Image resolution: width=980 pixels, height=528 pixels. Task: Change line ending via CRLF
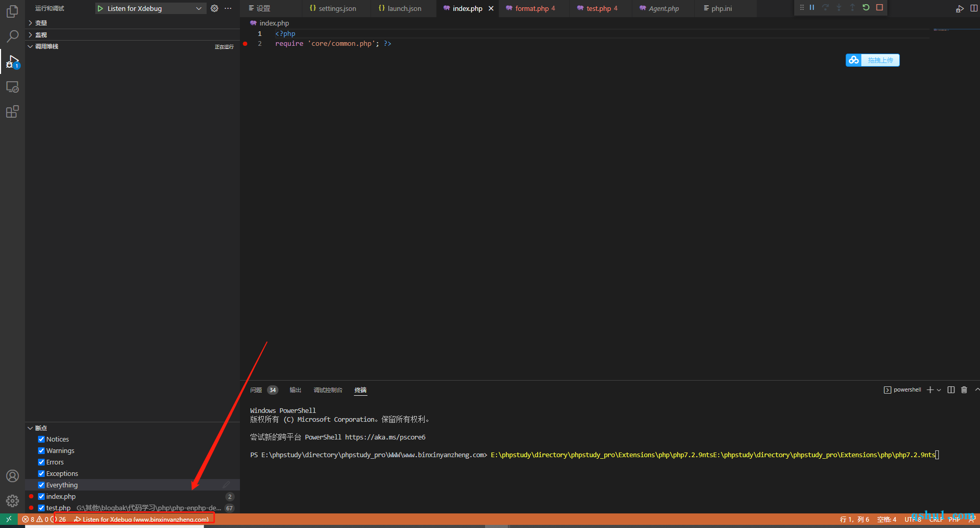pyautogui.click(x=936, y=519)
